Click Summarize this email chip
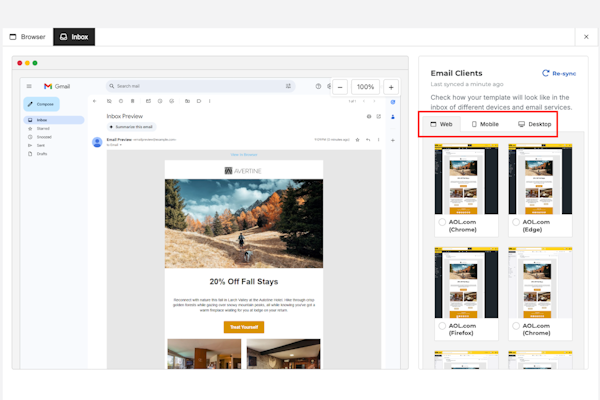This screenshot has height=400, width=600. 131,127
